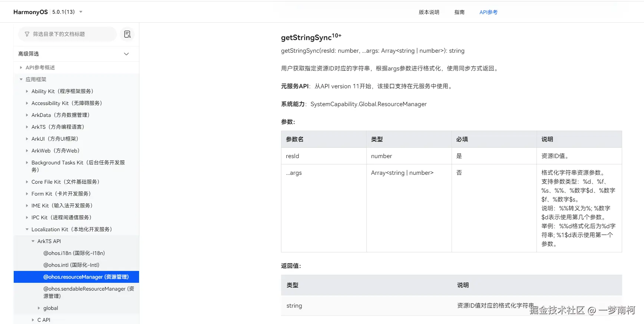Expand the IPC Kit tree arrow
The height and width of the screenshot is (324, 644).
click(x=27, y=217)
